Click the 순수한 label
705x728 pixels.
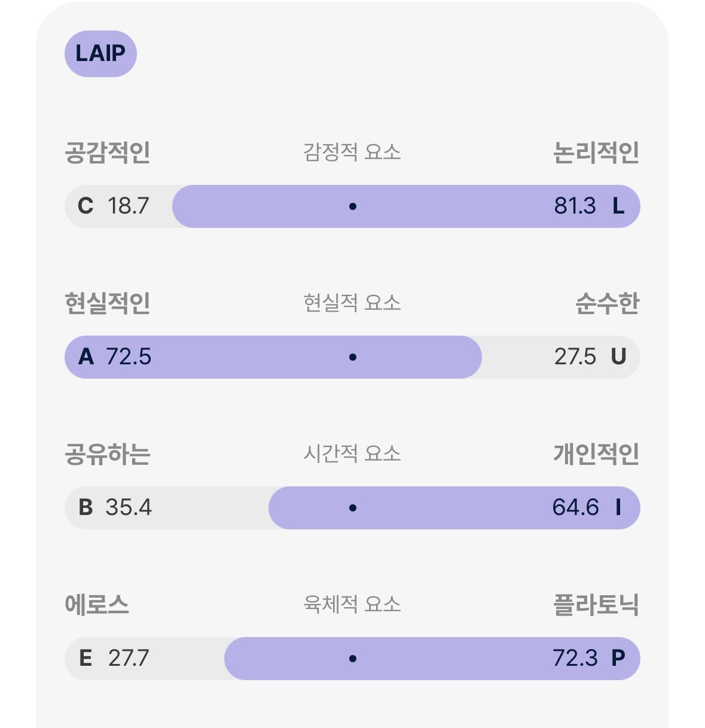tap(608, 303)
